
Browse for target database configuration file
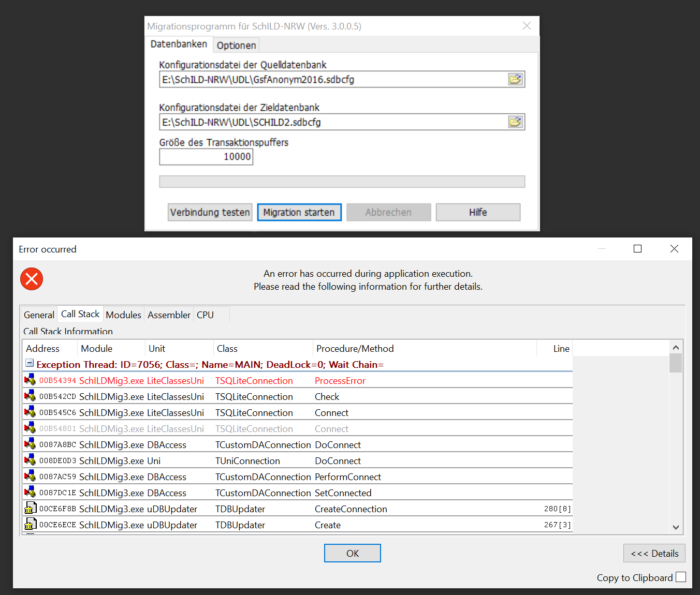pyautogui.click(x=515, y=122)
